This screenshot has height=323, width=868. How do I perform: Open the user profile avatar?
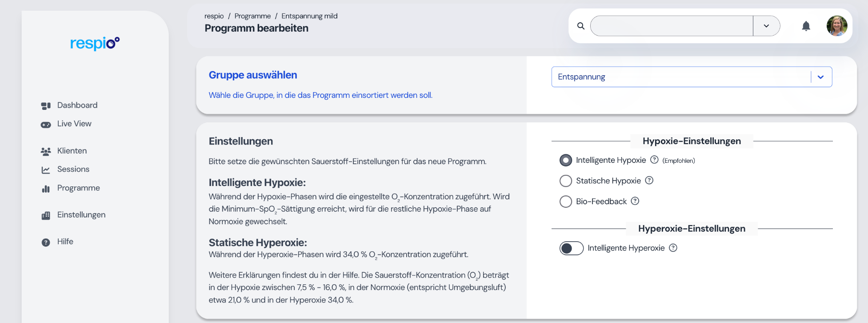point(836,26)
